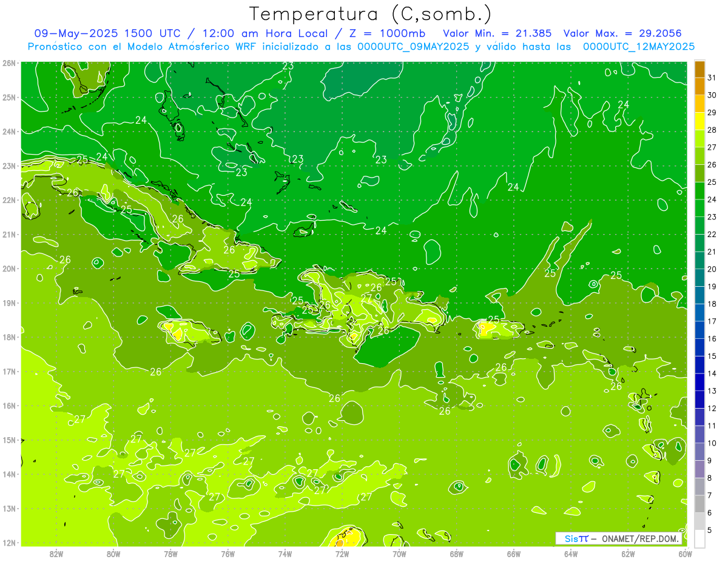Click the "70W" longitude label
The height and width of the screenshot is (562, 728).
point(399,554)
